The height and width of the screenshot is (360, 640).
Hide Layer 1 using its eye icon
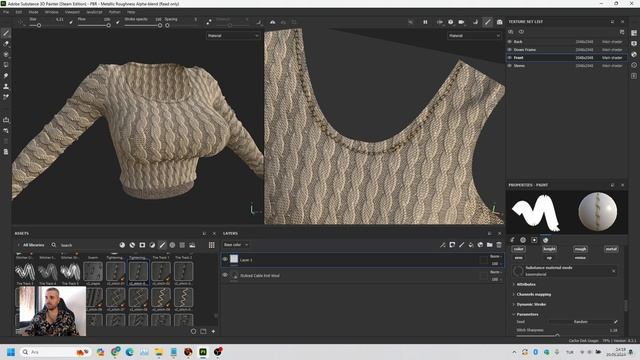pyautogui.click(x=225, y=259)
